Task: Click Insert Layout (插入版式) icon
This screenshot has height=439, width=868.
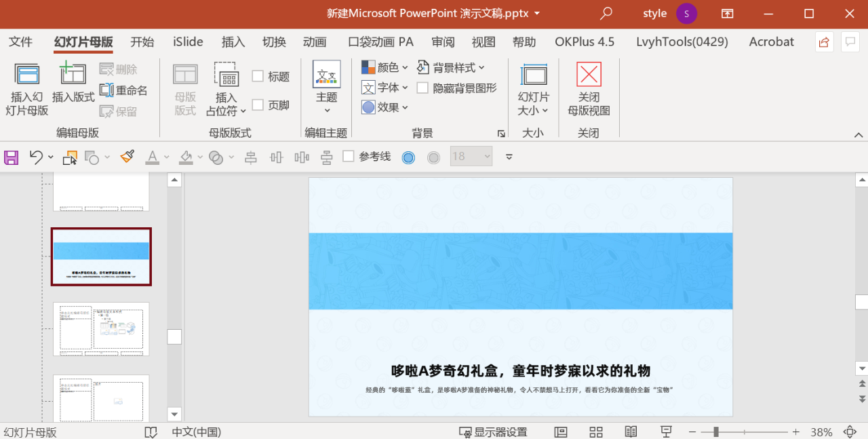Action: [73, 73]
